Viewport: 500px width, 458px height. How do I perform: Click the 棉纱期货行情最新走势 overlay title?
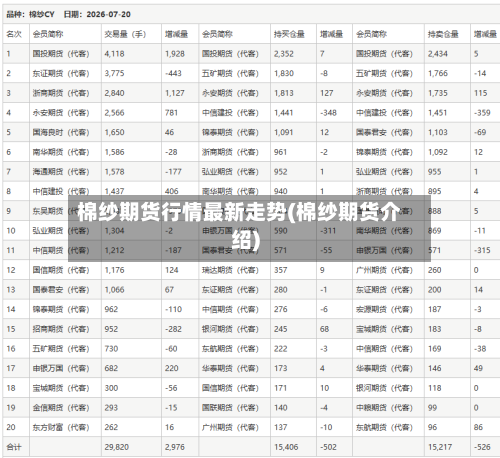[239, 226]
